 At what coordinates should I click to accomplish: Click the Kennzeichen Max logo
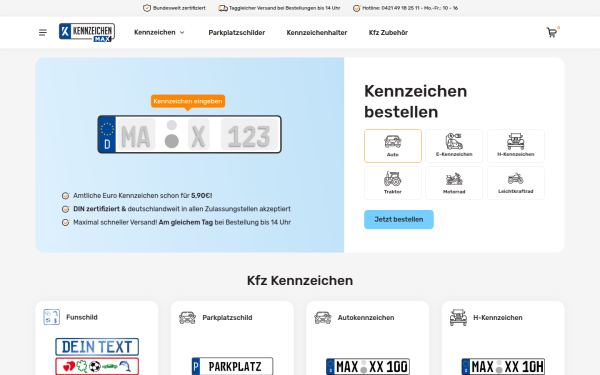point(87,33)
